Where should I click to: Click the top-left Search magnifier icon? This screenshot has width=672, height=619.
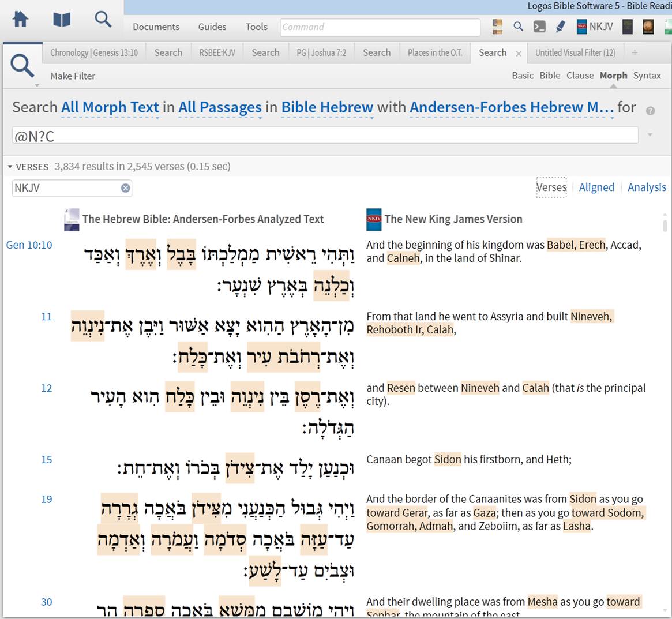103,19
